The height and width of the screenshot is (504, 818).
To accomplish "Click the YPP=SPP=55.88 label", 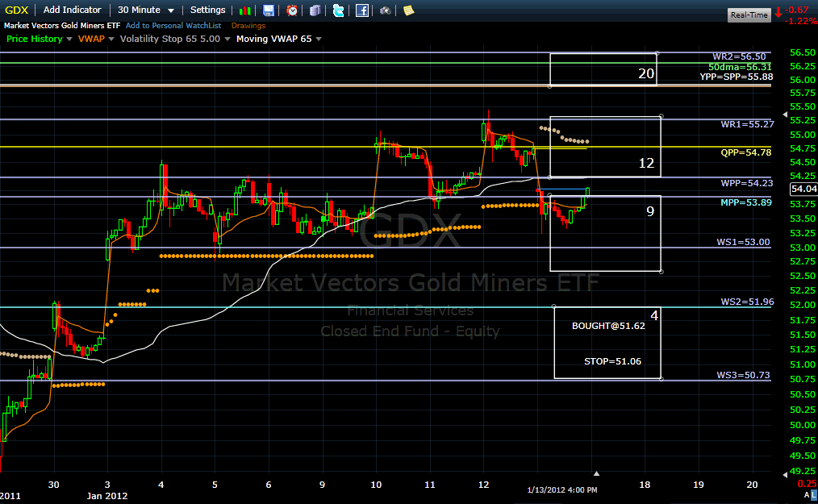I will point(736,77).
